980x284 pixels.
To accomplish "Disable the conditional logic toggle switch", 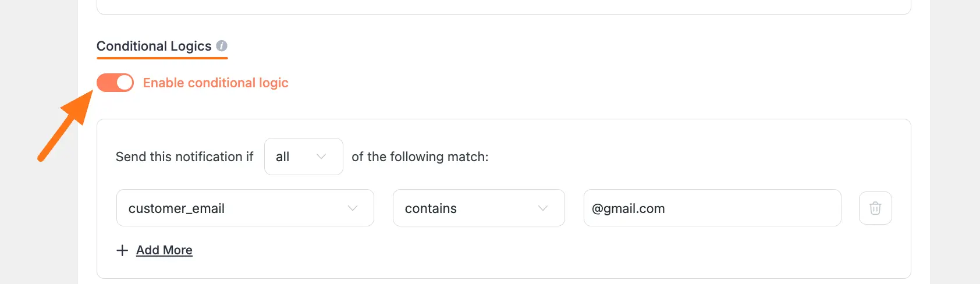I will click(x=115, y=83).
